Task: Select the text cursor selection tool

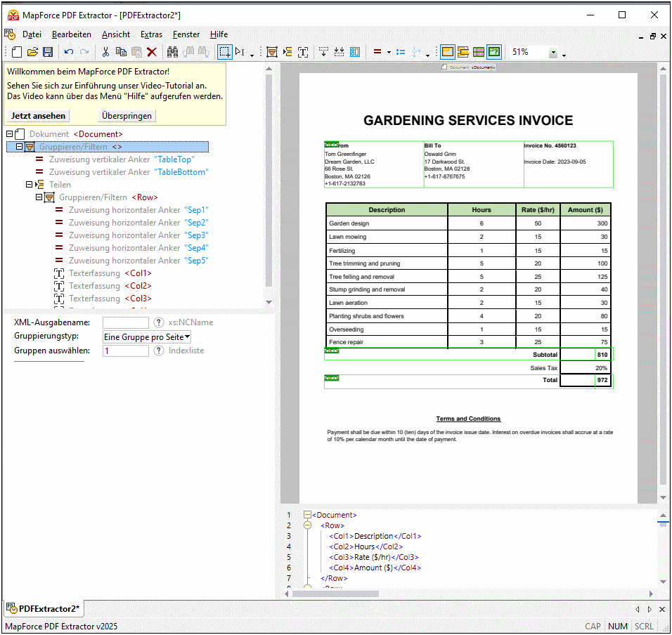Action: click(x=240, y=52)
